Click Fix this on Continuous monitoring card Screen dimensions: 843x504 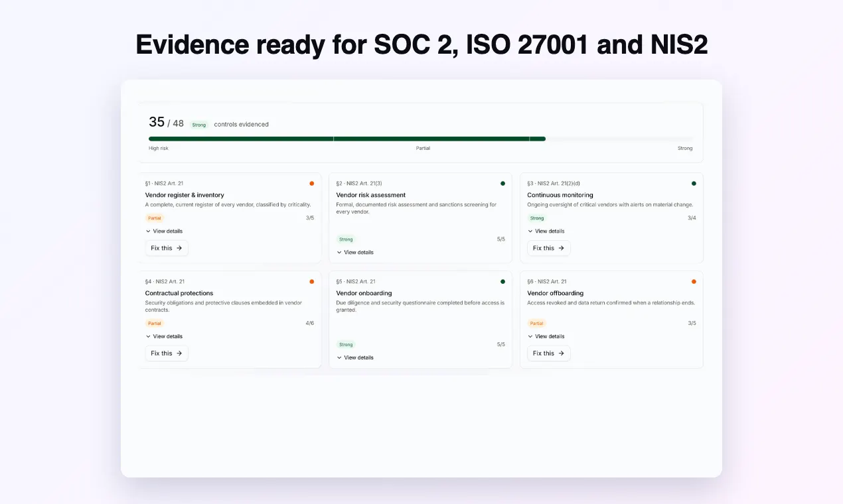click(x=549, y=248)
